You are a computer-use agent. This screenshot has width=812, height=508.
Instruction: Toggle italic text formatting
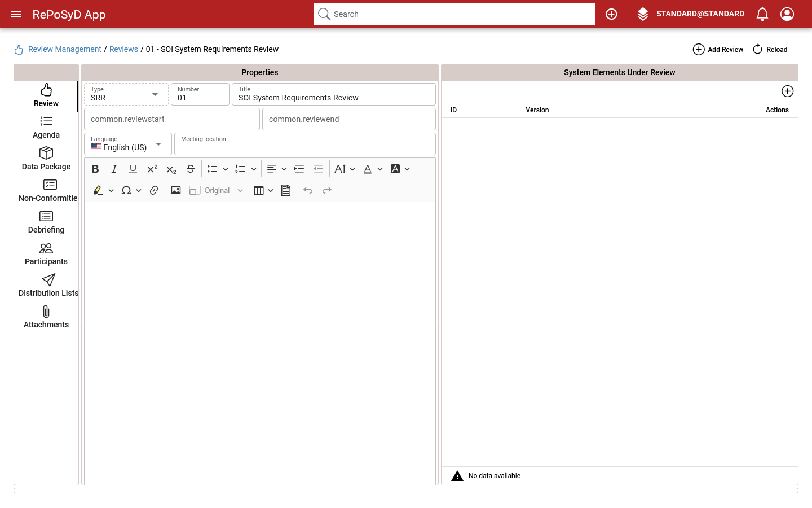pyautogui.click(x=114, y=169)
